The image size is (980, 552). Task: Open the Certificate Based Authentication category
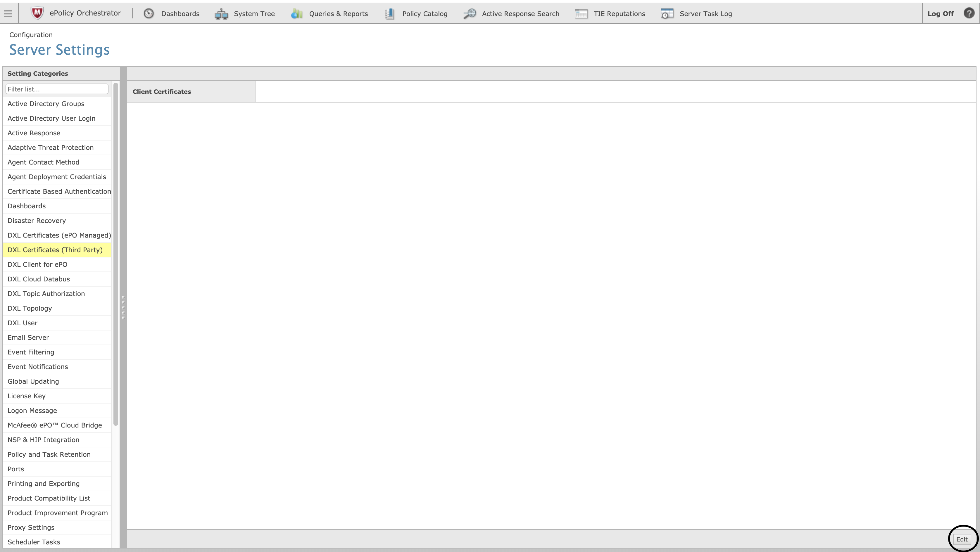pos(59,192)
